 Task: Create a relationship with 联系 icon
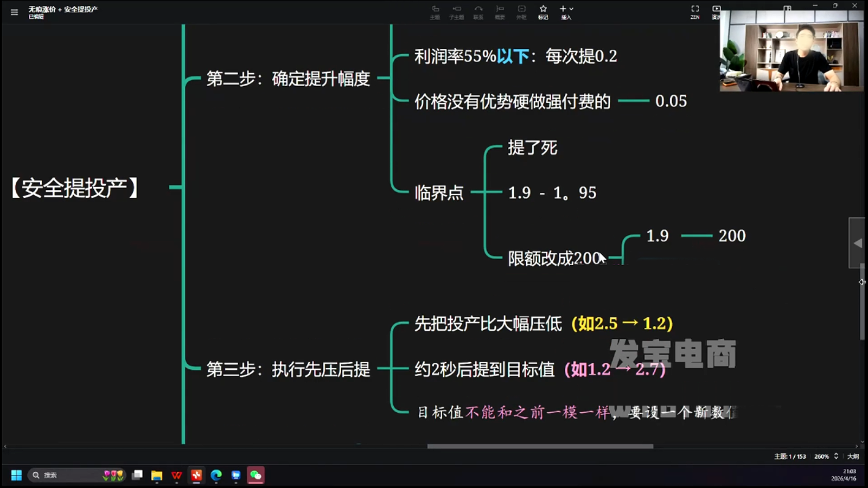(x=478, y=11)
